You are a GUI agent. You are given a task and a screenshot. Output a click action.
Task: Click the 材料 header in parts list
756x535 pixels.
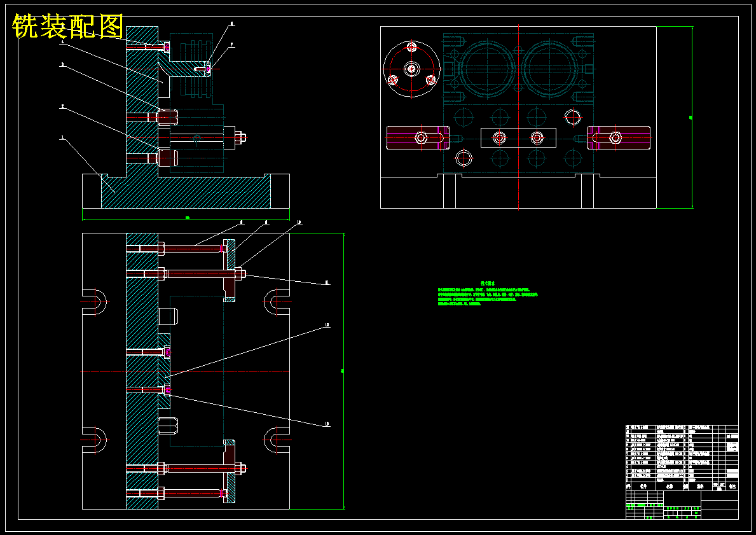[x=699, y=487]
